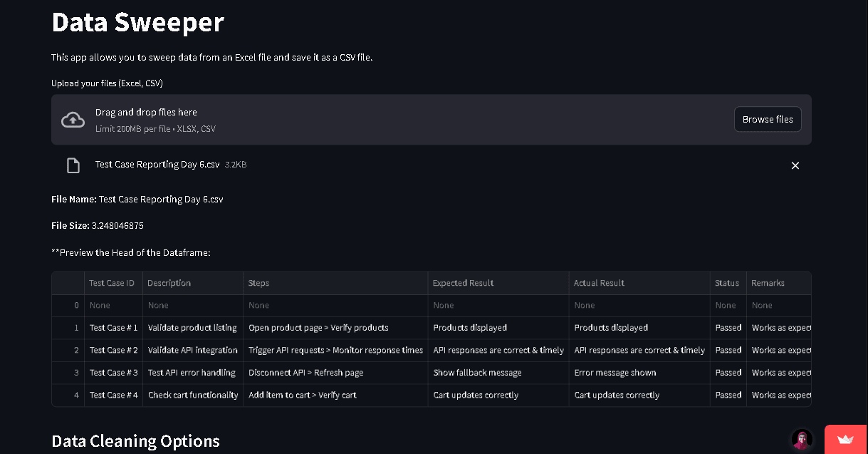Click Products displayed in Expected Result column
The height and width of the screenshot is (454, 868).
(x=498, y=328)
